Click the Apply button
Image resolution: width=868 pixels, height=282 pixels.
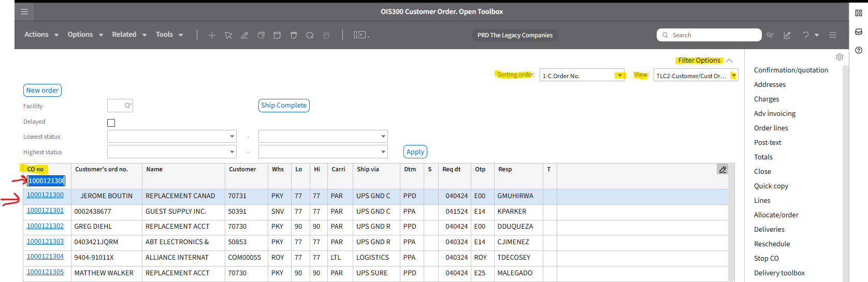415,152
